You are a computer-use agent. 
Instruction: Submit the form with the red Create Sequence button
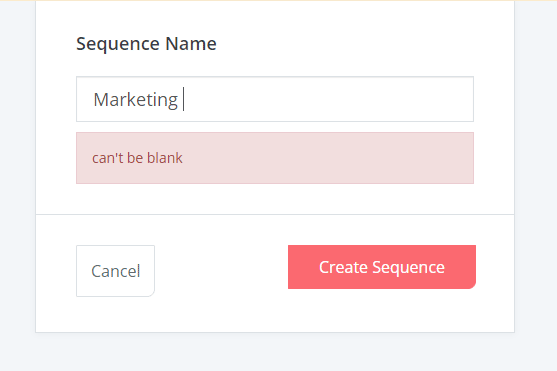point(382,267)
